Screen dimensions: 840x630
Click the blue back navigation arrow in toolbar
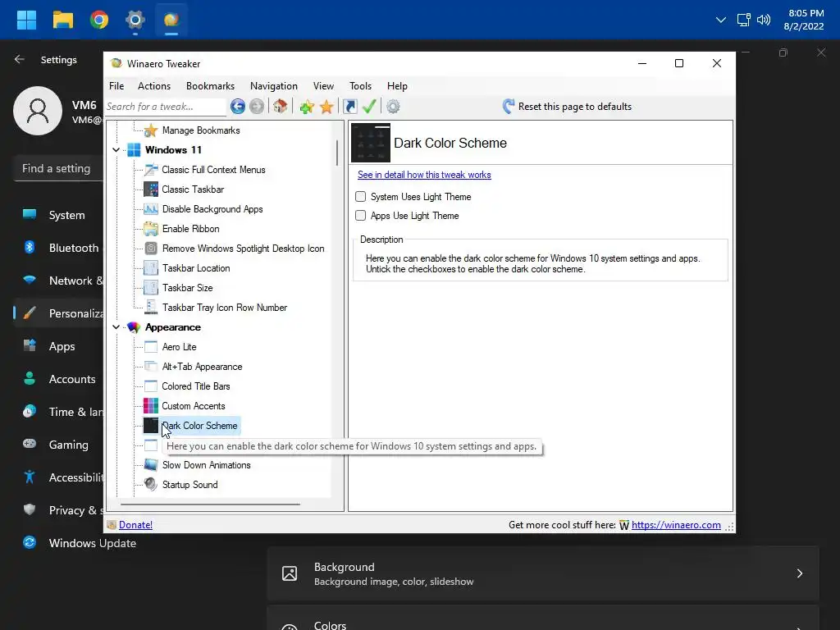238,107
